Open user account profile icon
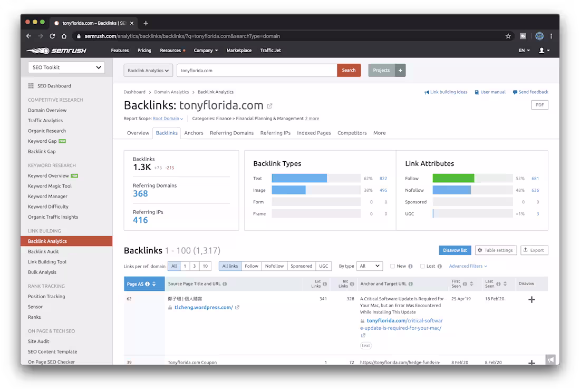 (544, 50)
